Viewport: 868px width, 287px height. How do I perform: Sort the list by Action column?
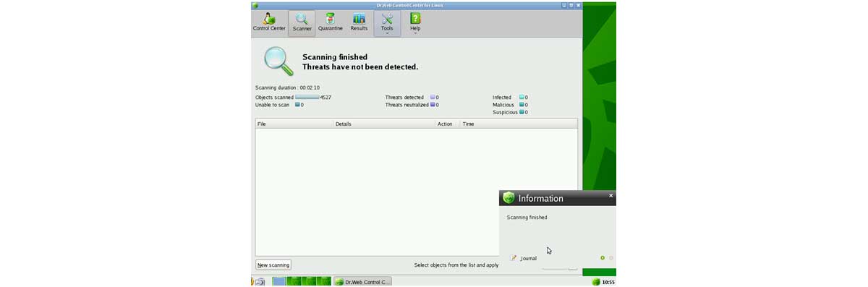point(448,124)
